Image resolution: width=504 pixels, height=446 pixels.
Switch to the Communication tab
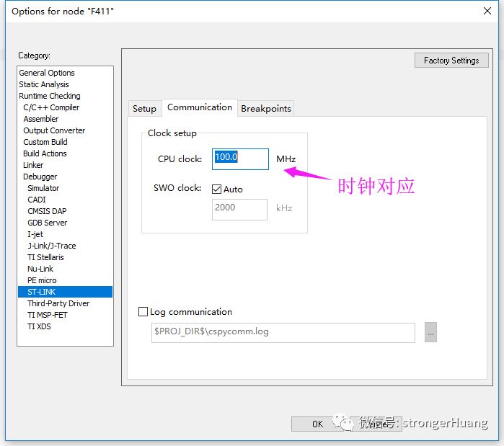[200, 107]
